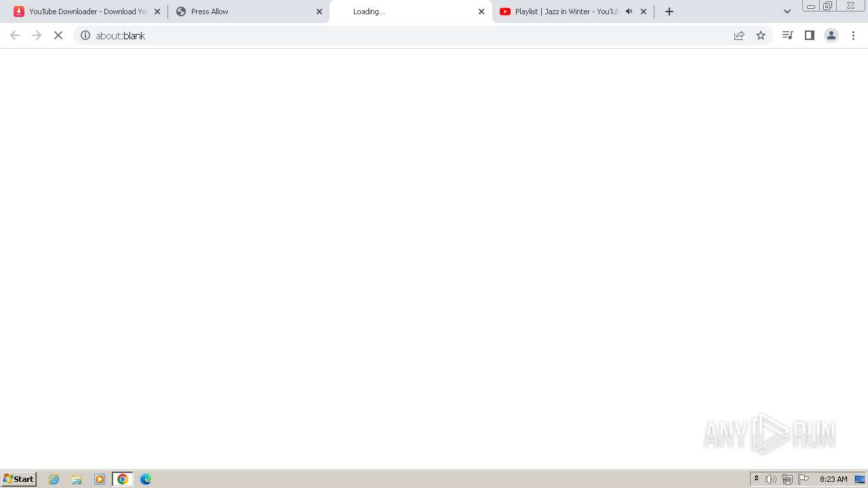Open a new tab with the plus button
Screen dimensions: 868x488
(669, 12)
